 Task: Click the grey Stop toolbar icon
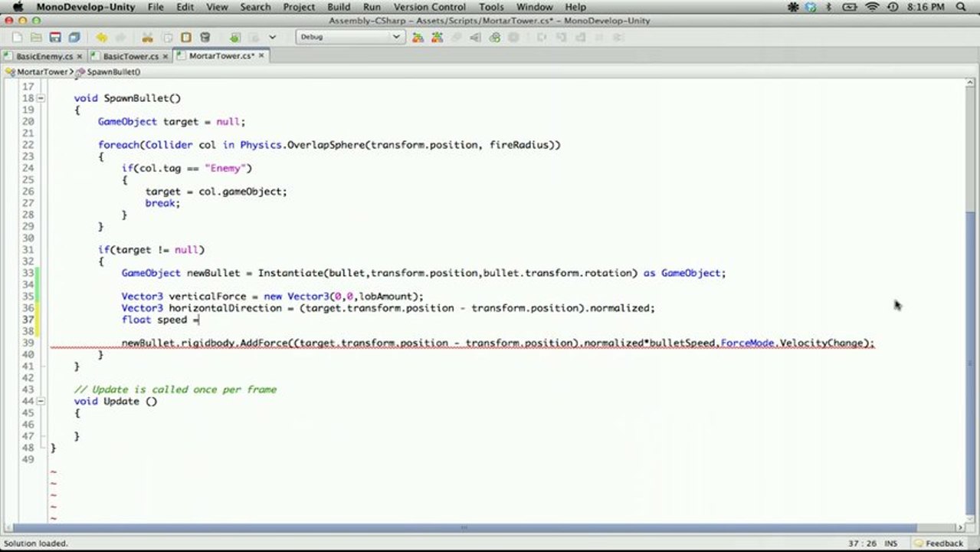[x=513, y=37]
